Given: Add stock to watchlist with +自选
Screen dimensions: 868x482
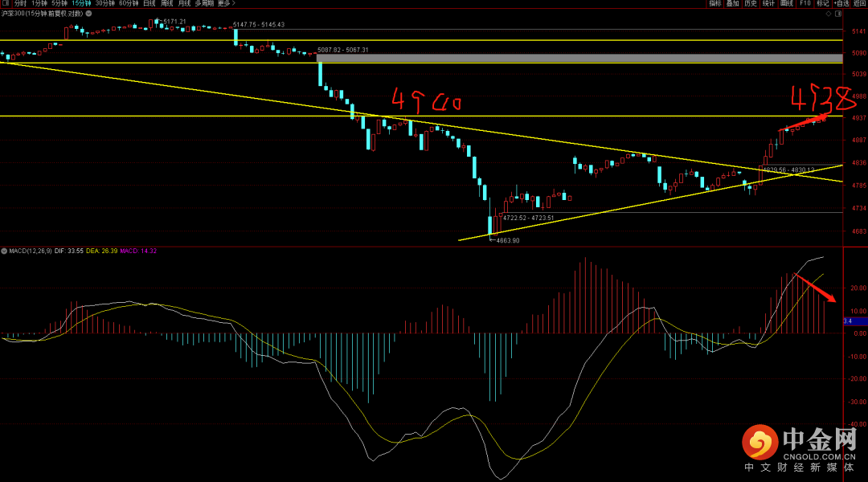Looking at the screenshot, I should tap(841, 4).
